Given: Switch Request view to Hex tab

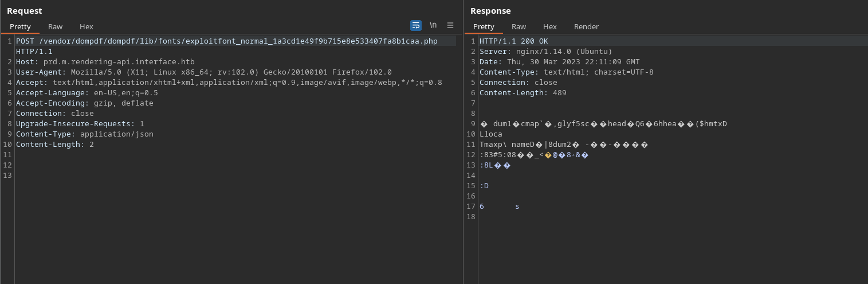Looking at the screenshot, I should point(87,26).
